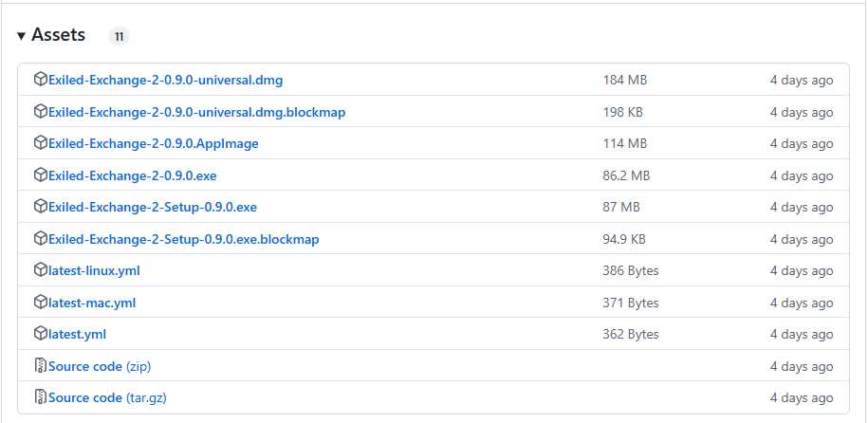The height and width of the screenshot is (423, 868).
Task: Open latest.yml asset link
Action: pyautogui.click(x=77, y=335)
